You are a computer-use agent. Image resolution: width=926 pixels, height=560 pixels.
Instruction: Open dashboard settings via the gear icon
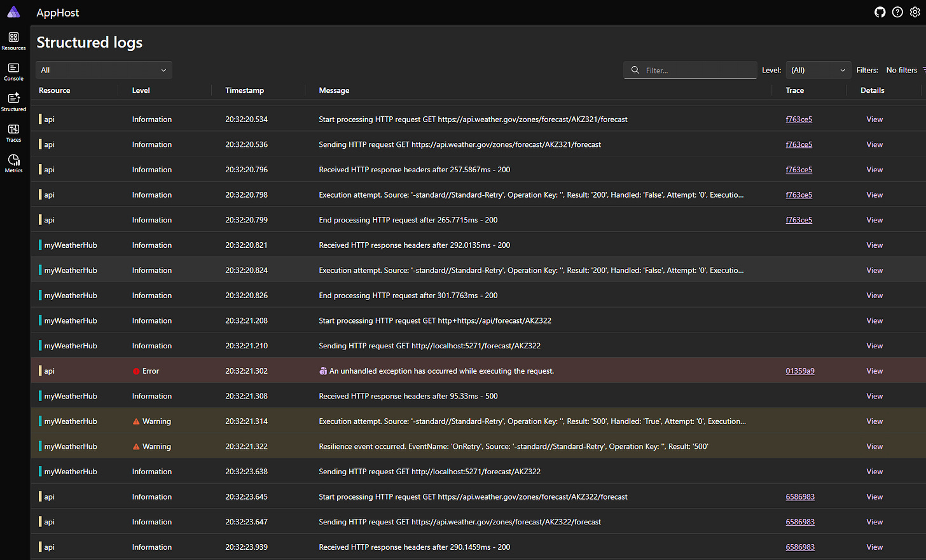click(915, 11)
